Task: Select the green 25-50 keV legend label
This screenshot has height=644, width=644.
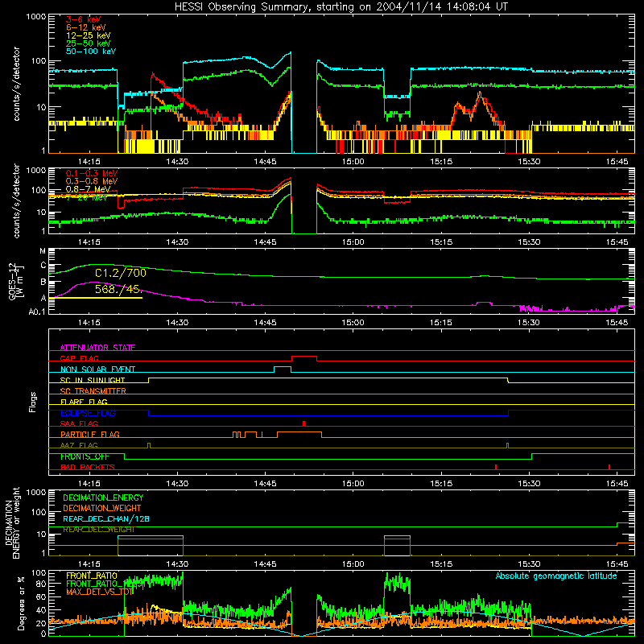Action: coord(89,43)
